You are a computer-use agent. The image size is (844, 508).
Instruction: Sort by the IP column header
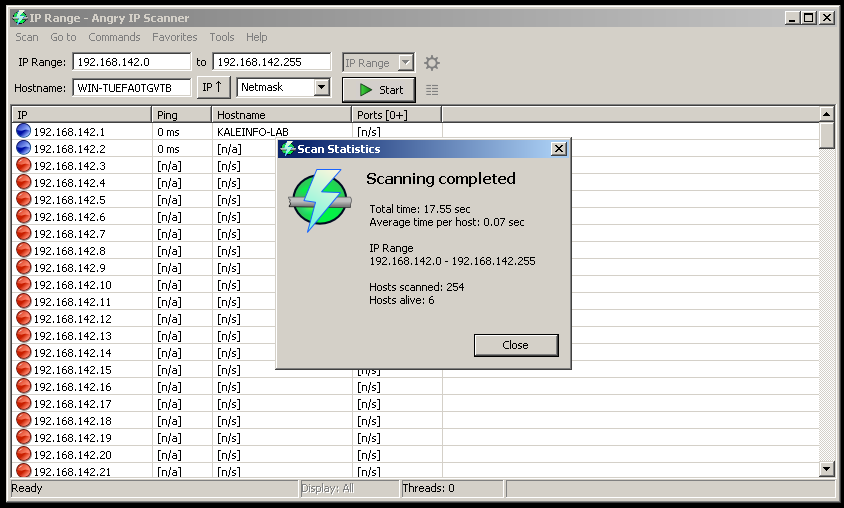pyautogui.click(x=82, y=115)
